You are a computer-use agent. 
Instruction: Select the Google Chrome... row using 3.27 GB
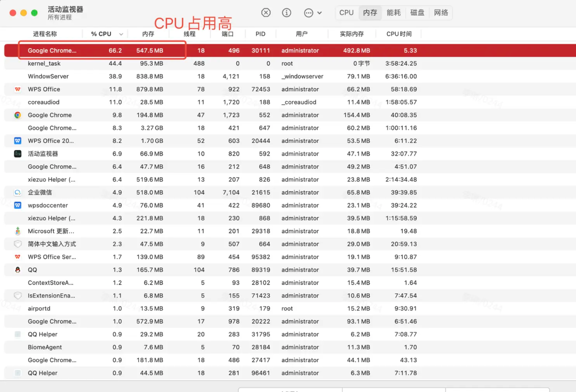[x=290, y=128]
